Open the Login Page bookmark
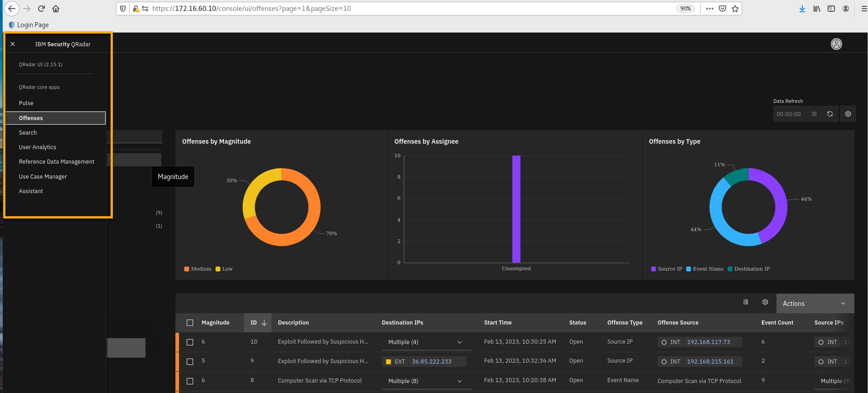868x393 pixels. [x=29, y=25]
